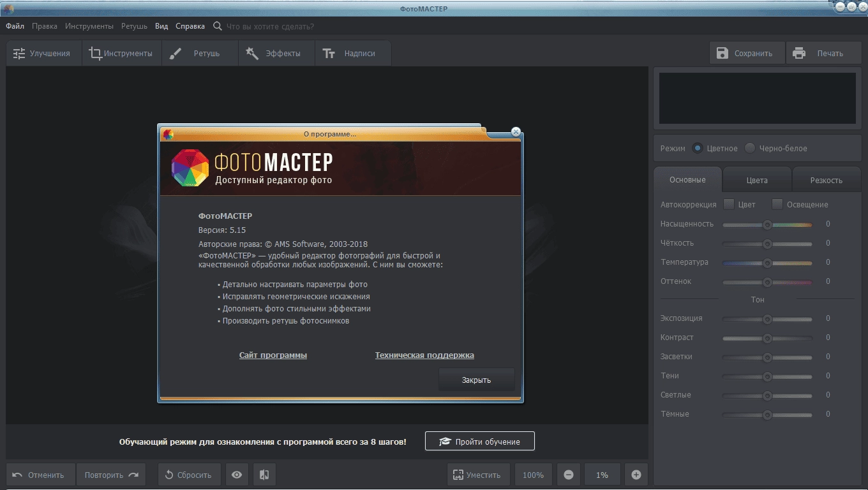Select the Цветное mode radio button
The image size is (868, 490).
coord(698,148)
